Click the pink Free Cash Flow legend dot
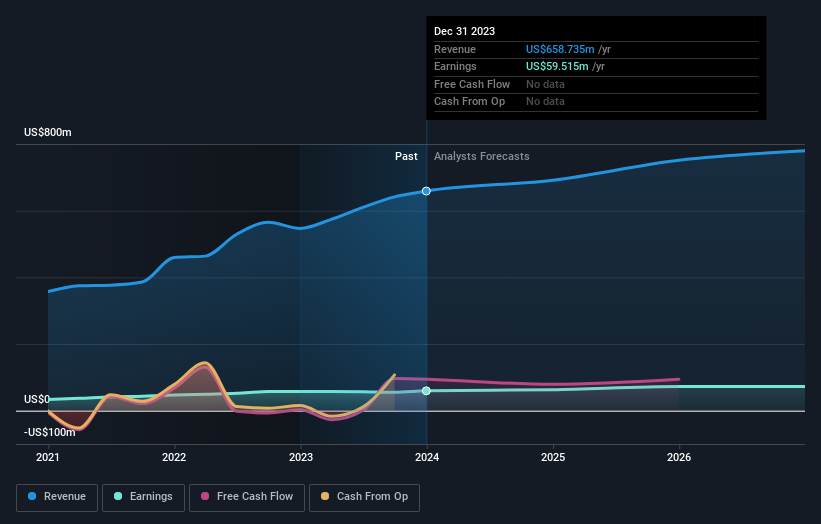 pos(205,496)
